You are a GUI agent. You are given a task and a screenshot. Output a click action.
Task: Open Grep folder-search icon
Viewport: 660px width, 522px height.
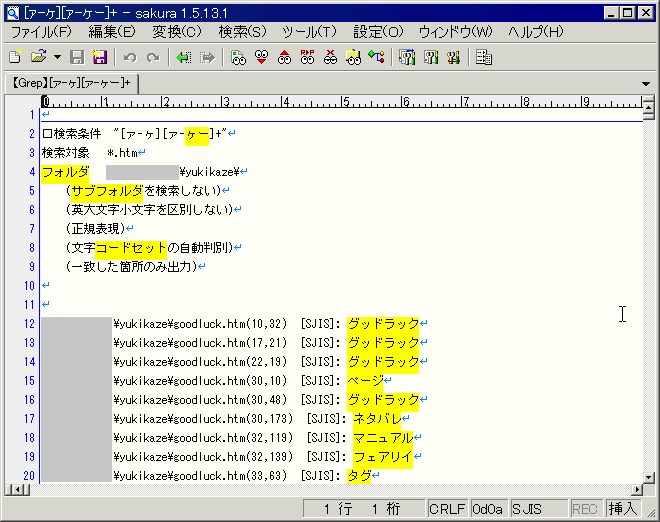pos(353,57)
